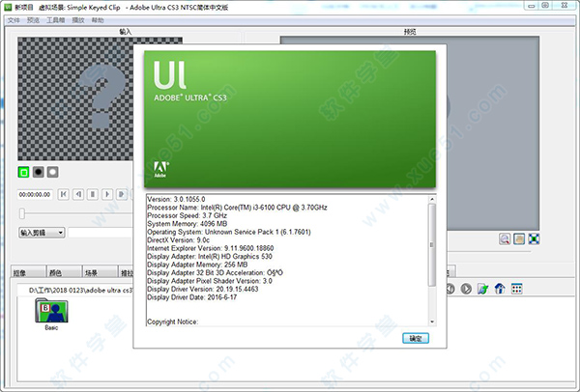This screenshot has height=392, width=580.
Task: Click the Ultra app icon in title bar
Action: click(x=8, y=7)
